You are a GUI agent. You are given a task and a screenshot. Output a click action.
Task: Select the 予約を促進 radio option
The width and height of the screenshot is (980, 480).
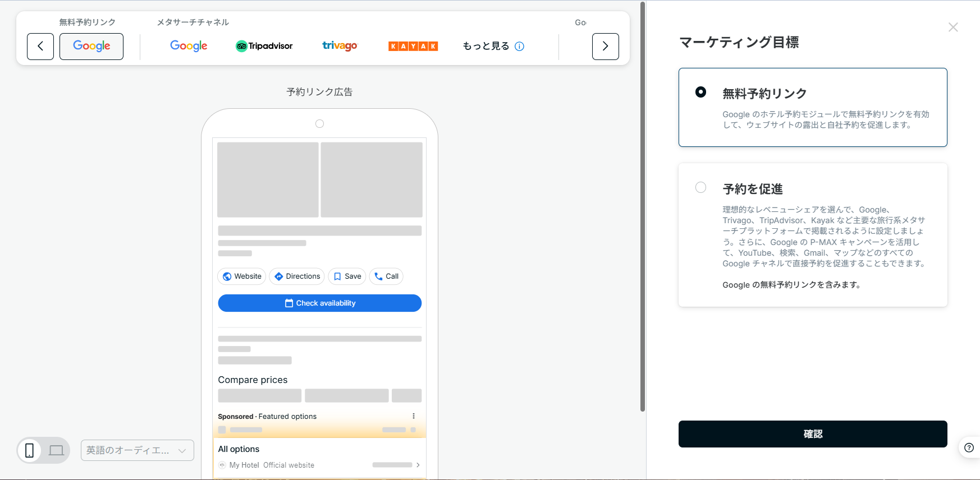(700, 187)
